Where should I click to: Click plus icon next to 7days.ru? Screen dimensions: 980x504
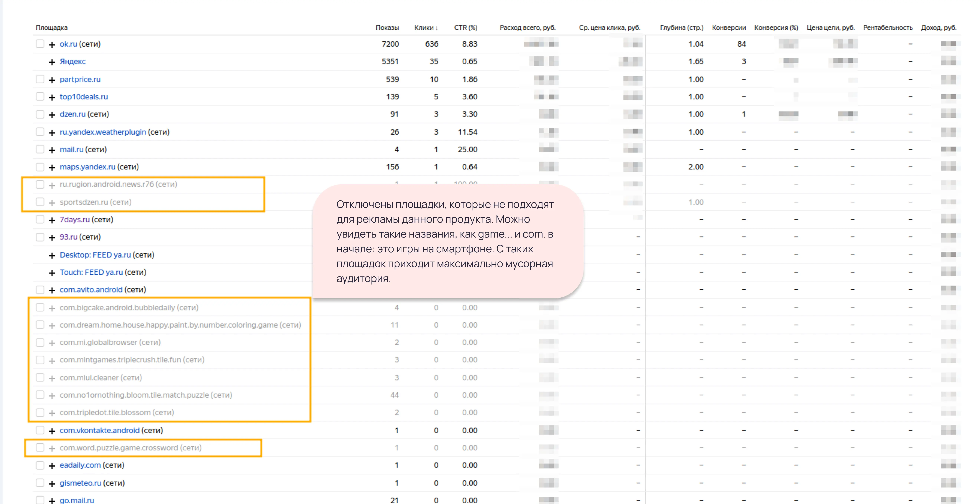tap(52, 220)
